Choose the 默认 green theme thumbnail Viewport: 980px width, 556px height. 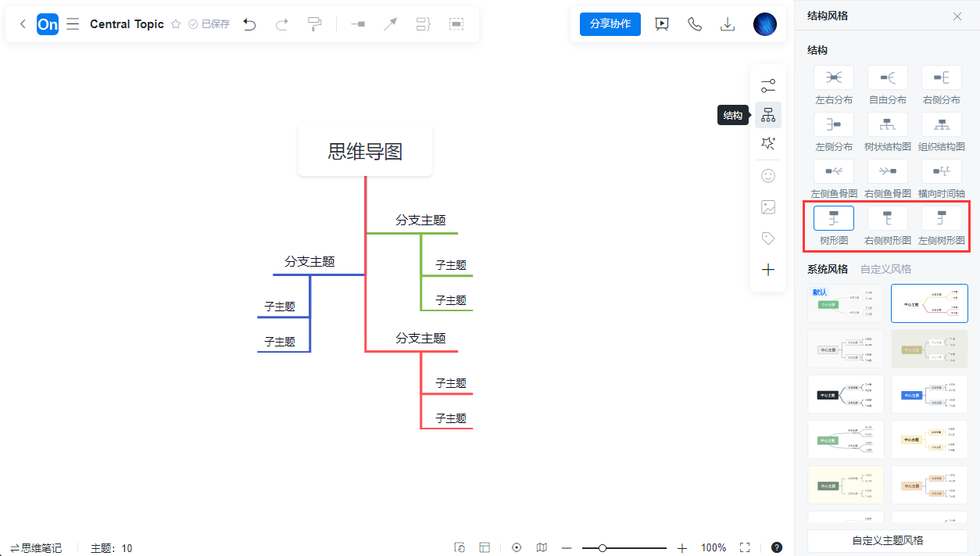pyautogui.click(x=846, y=303)
